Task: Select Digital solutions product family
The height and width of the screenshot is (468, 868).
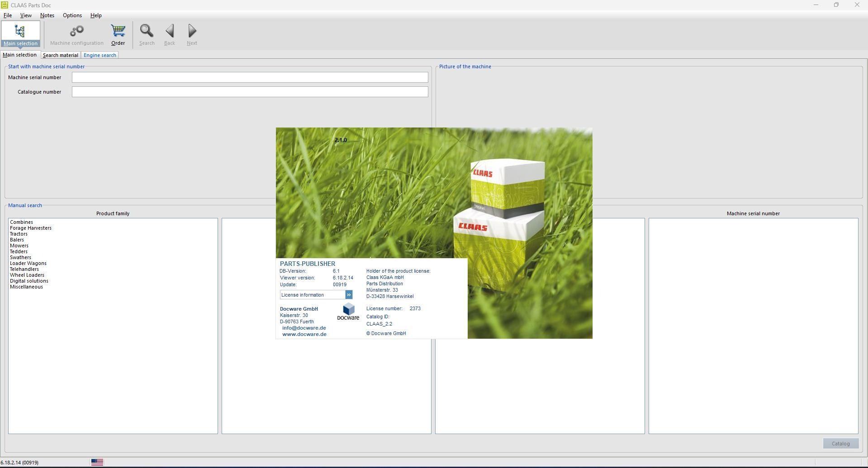Action: pos(29,281)
